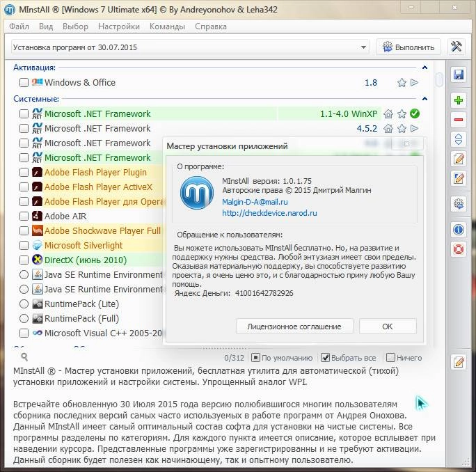
Task: Tick the Microsoft Silverlight checkbox
Action: [x=24, y=245]
